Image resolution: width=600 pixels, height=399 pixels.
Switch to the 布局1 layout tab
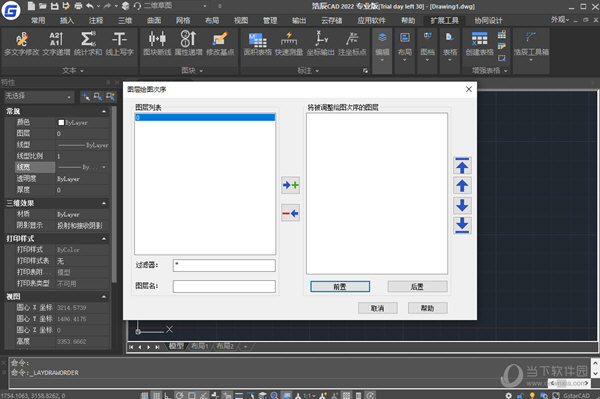199,347
